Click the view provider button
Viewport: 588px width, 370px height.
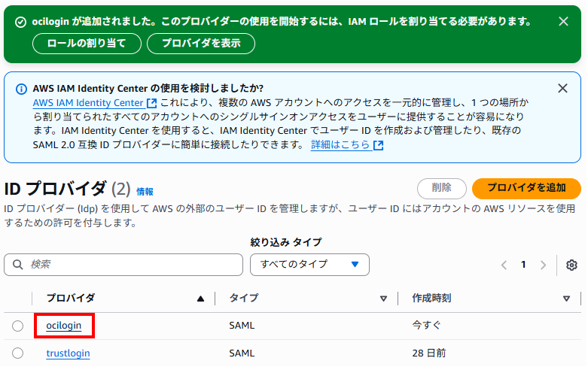[x=201, y=44]
